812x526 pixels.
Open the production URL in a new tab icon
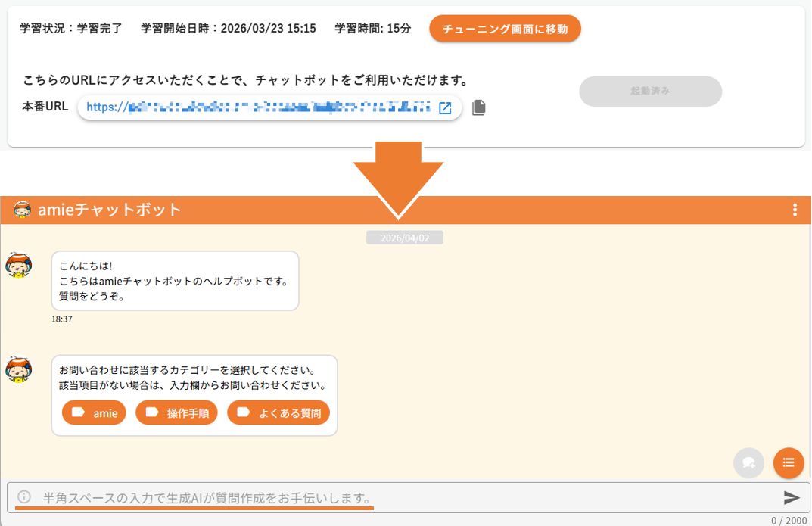pos(445,107)
